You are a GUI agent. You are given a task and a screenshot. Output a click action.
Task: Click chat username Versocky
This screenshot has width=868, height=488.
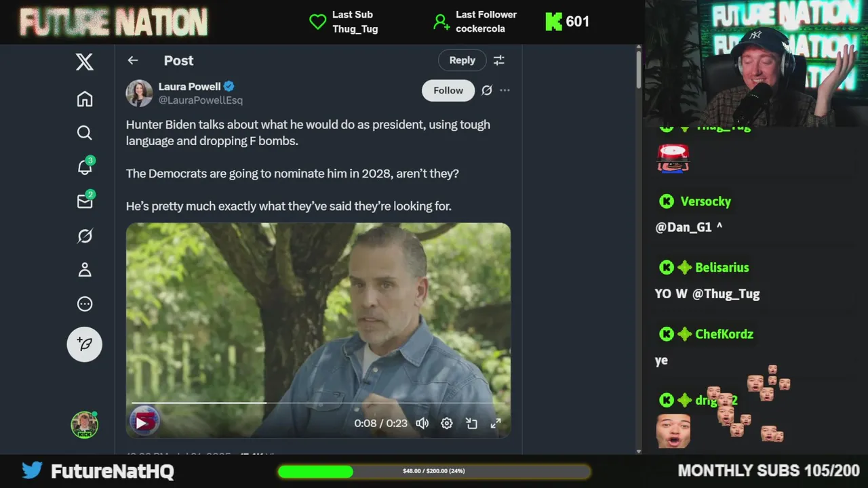[x=705, y=201]
